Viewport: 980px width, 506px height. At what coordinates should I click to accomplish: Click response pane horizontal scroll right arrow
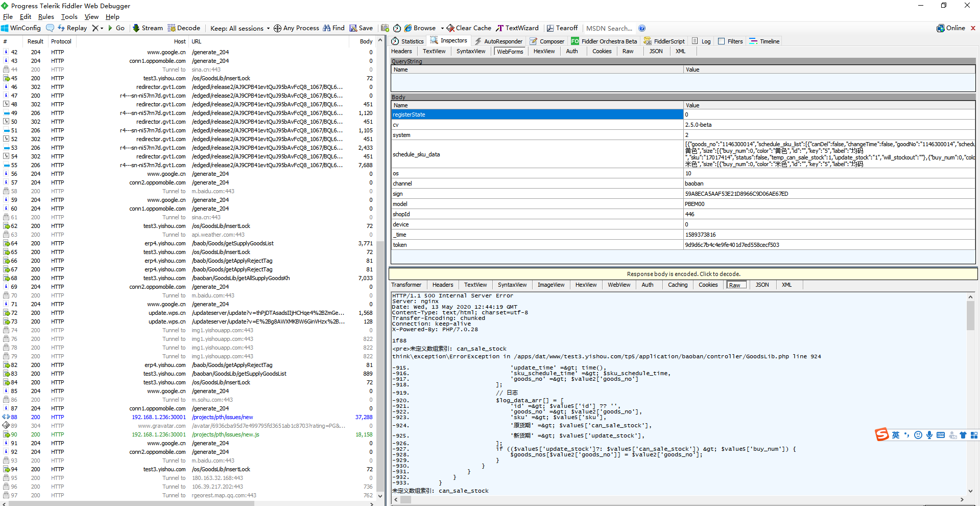pos(962,500)
